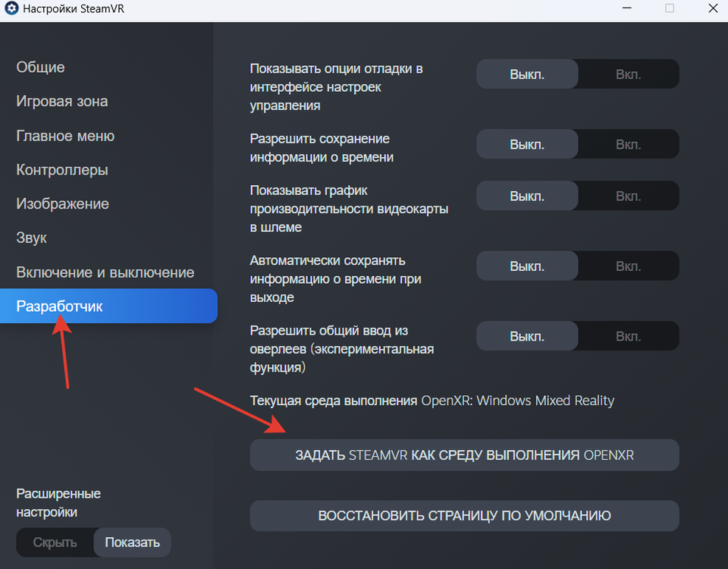This screenshot has width=728, height=569.
Task: Turn on 'Показывать опции отладки' with Вкл.
Action: click(x=628, y=74)
